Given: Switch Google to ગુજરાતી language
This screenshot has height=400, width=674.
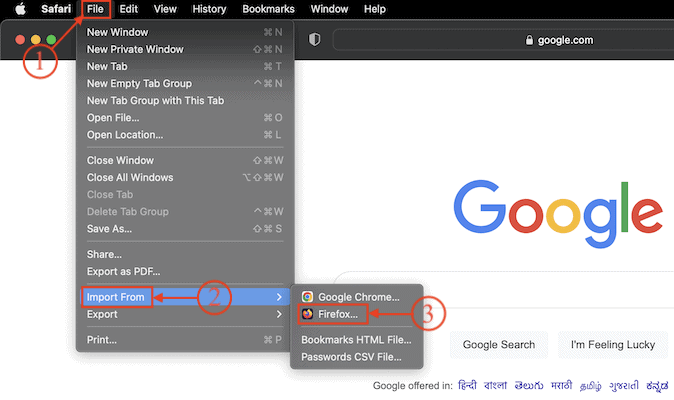Looking at the screenshot, I should [x=624, y=385].
